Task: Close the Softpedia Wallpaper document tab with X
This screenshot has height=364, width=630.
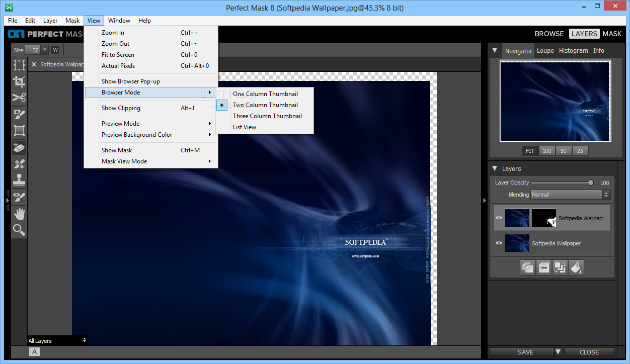Action: pyautogui.click(x=34, y=64)
